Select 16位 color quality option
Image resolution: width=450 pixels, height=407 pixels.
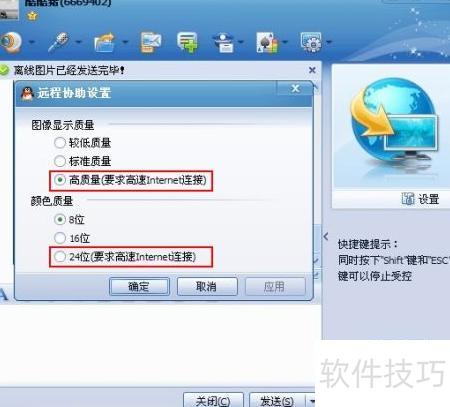pos(72,238)
